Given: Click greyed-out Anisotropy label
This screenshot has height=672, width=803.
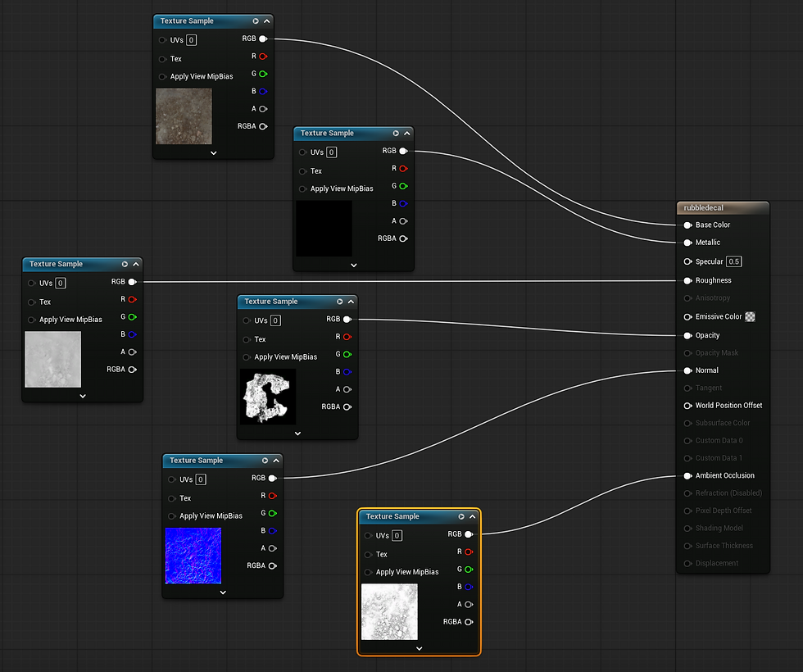Looking at the screenshot, I should [712, 298].
